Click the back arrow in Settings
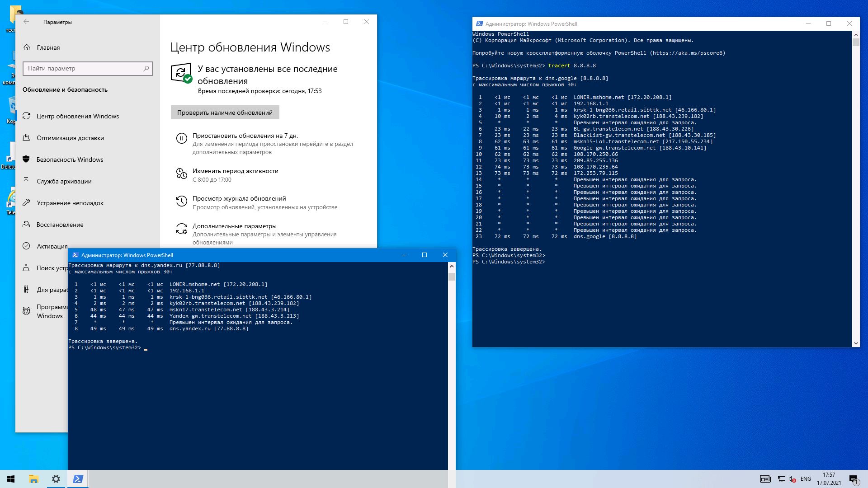Viewport: 868px width, 488px height. (x=26, y=22)
